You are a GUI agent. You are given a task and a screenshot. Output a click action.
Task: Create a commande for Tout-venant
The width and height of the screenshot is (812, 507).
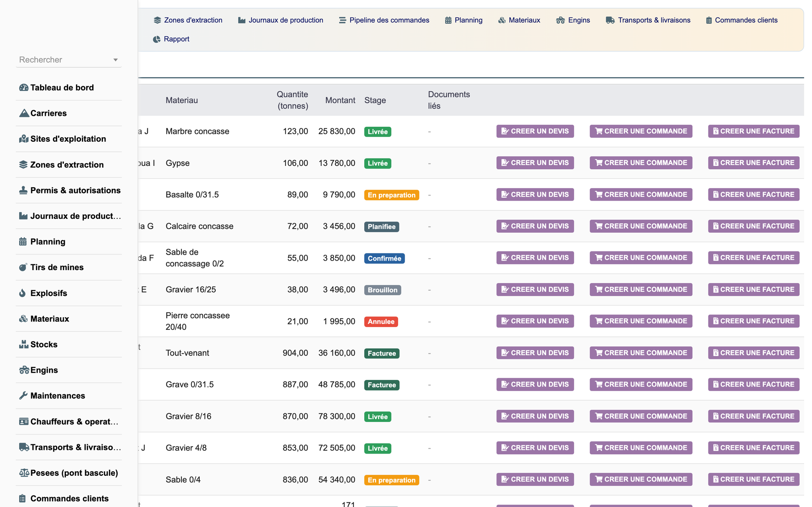[x=641, y=353]
